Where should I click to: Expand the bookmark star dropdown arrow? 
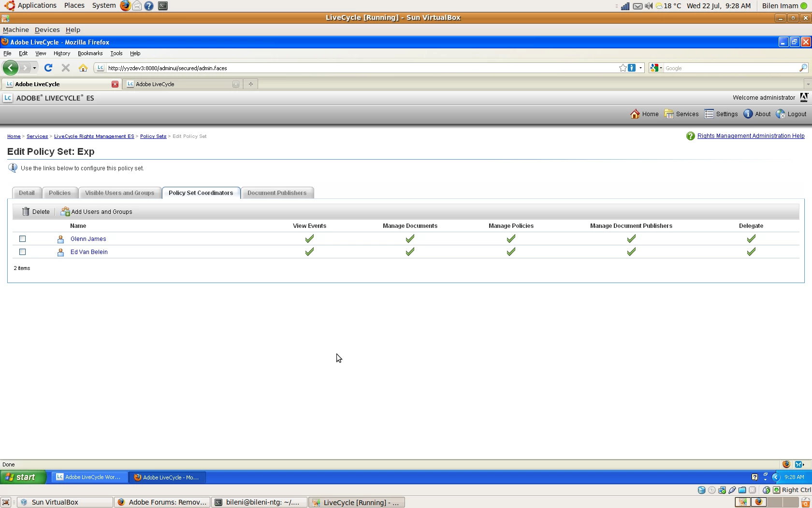point(641,68)
